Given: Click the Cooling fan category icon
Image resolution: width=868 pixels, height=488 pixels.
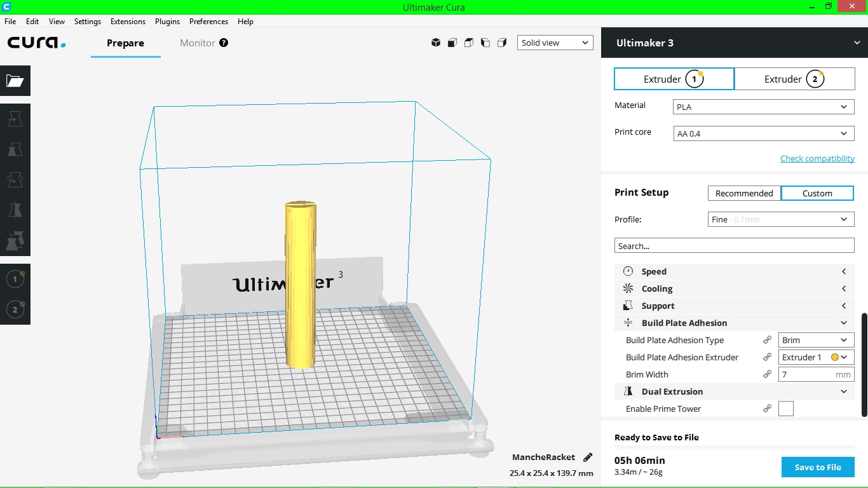Looking at the screenshot, I should point(628,288).
